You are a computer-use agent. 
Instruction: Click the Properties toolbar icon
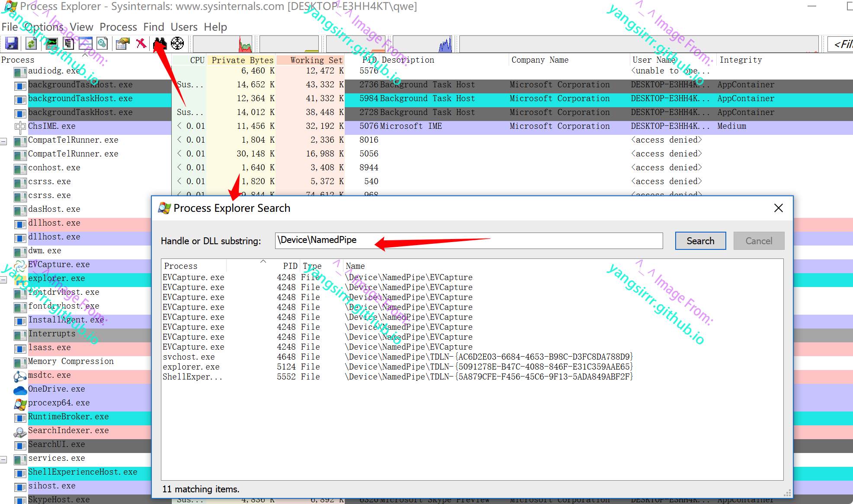123,43
